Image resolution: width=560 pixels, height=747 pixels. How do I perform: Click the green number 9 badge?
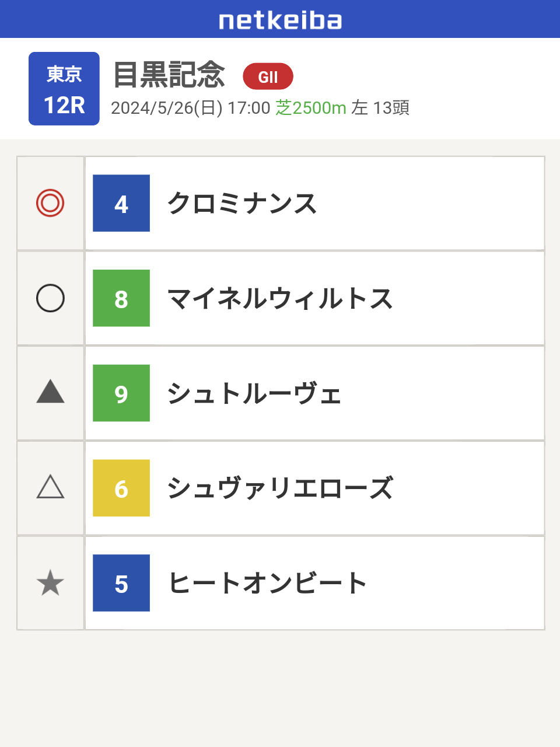click(121, 393)
